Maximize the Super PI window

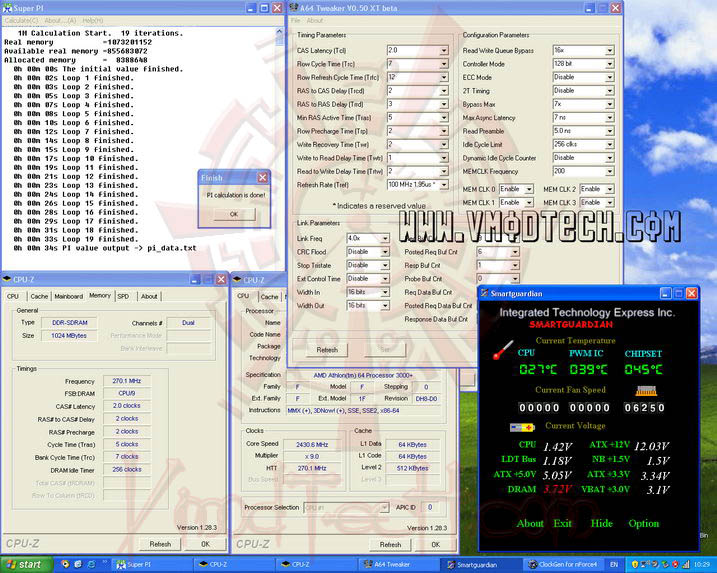(x=264, y=8)
